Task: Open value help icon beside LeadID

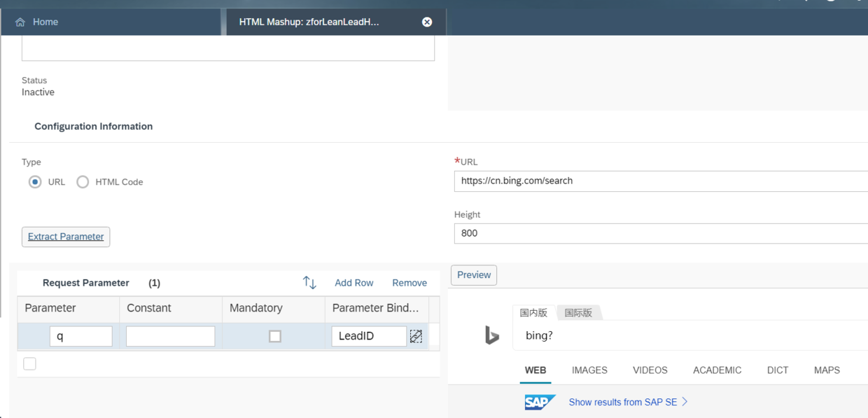Action: coord(416,336)
